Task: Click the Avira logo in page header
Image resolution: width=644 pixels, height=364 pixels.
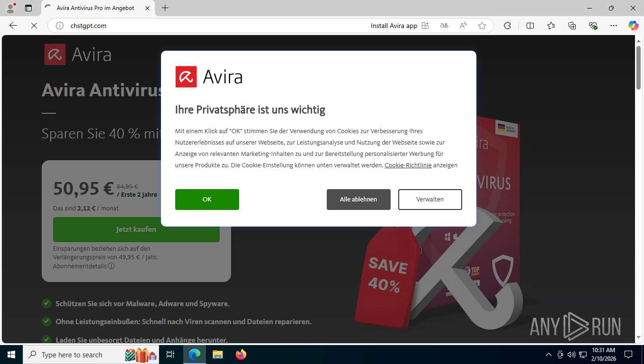Action: pos(78,54)
